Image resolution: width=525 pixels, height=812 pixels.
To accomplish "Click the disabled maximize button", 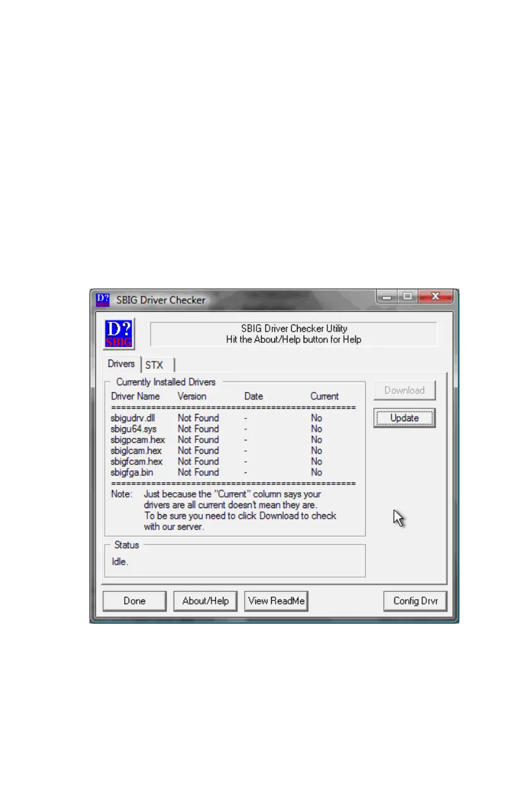I will click(x=409, y=297).
